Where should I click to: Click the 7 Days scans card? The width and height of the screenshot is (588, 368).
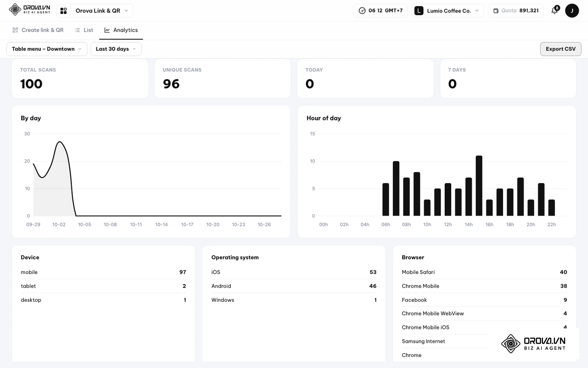pos(508,78)
